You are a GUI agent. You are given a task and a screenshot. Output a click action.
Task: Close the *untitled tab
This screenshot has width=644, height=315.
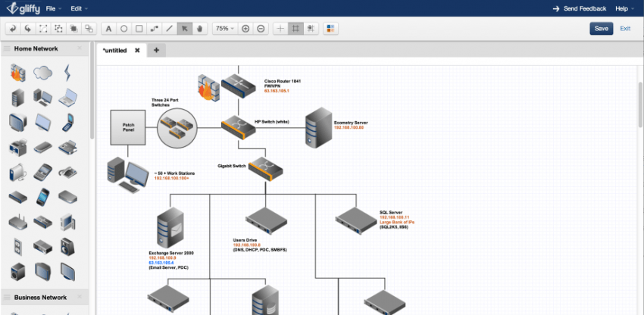[x=137, y=51]
